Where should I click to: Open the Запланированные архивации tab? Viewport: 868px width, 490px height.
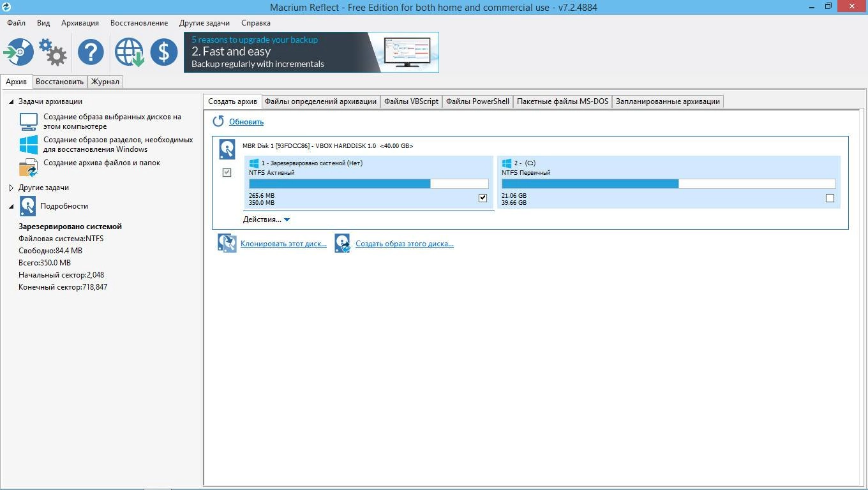pos(668,101)
